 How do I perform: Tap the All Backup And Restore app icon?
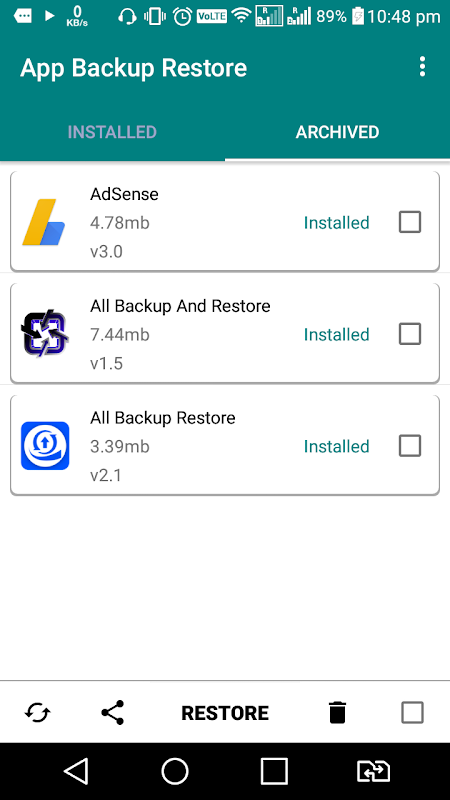[x=45, y=334]
